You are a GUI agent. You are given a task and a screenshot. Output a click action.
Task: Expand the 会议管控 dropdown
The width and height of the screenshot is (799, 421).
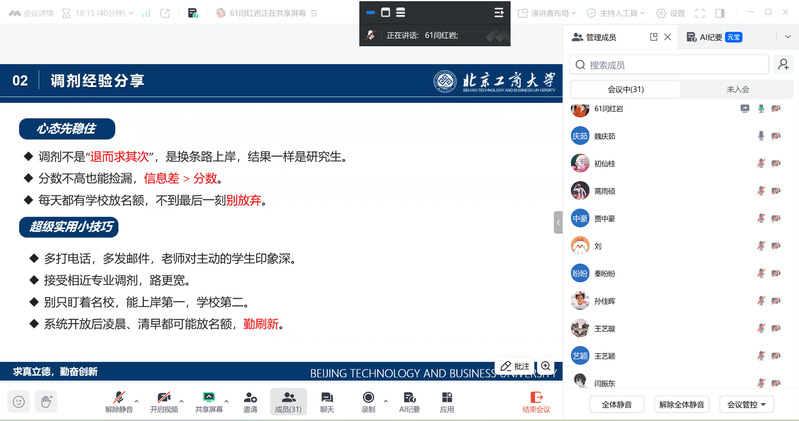click(749, 404)
